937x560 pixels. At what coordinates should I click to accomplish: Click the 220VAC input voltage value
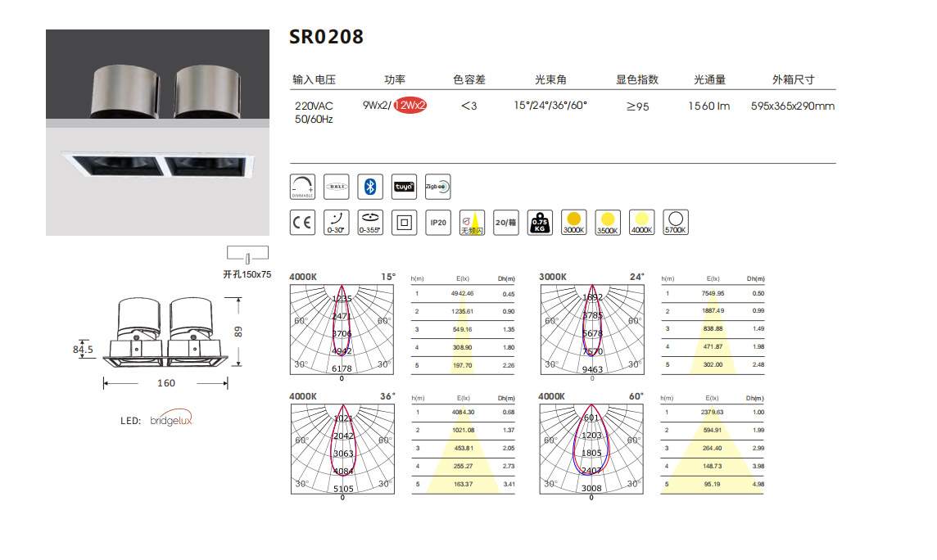point(314,106)
